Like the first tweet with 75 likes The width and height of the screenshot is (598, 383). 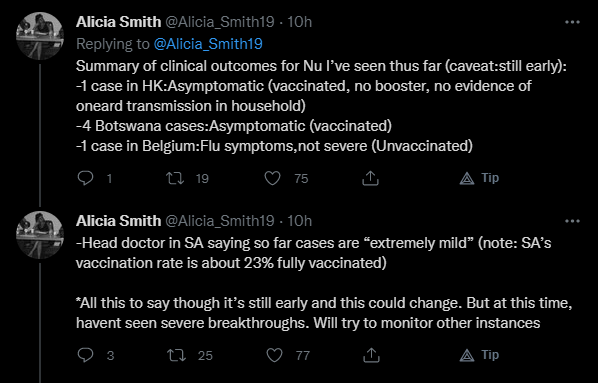(x=273, y=178)
